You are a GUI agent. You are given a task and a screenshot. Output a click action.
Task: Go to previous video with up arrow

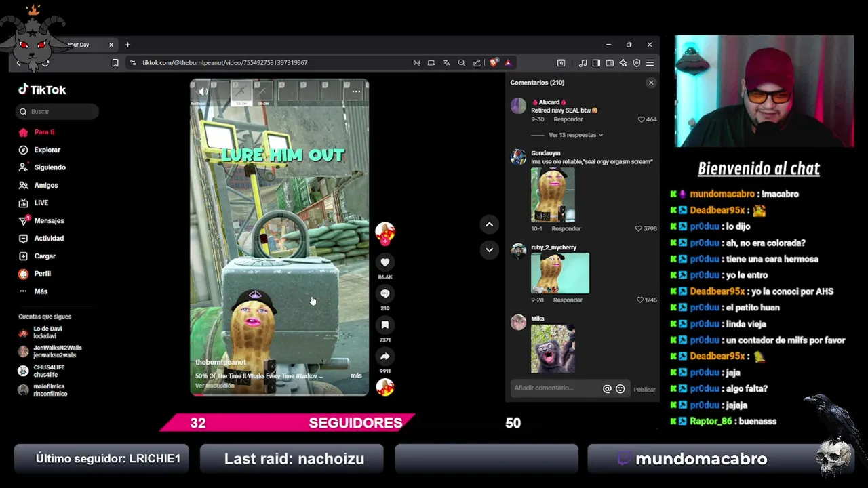point(489,224)
